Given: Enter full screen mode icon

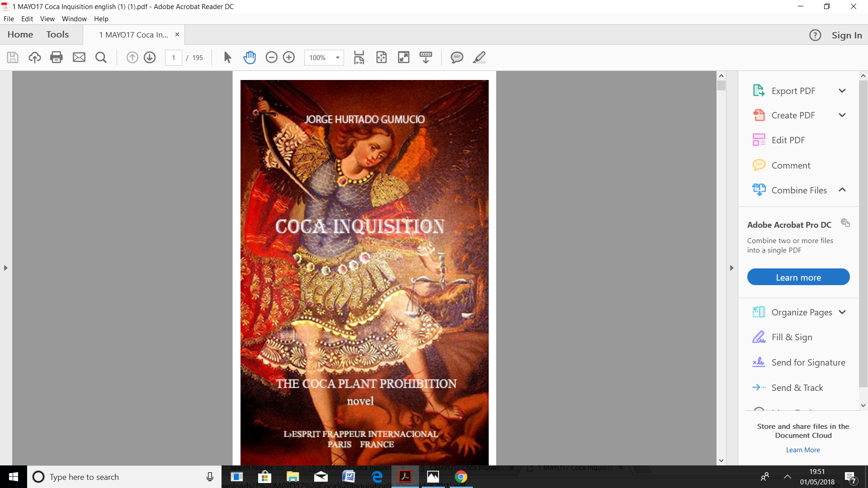Looking at the screenshot, I should click(403, 57).
